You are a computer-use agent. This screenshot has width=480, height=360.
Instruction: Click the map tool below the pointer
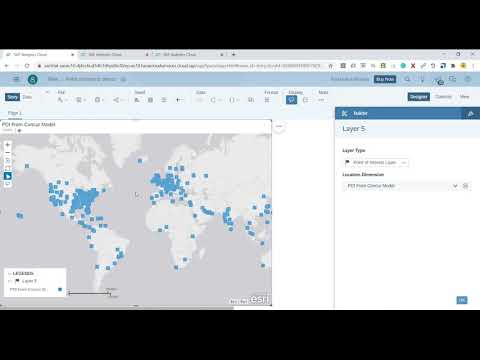(x=8, y=184)
